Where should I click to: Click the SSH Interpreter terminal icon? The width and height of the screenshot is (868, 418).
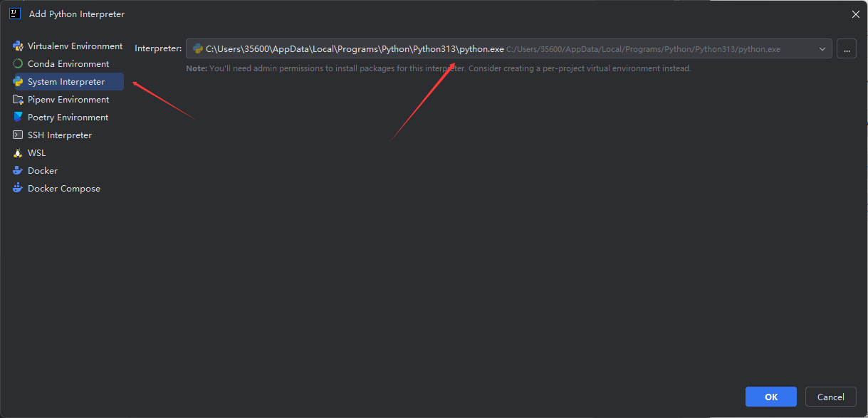18,135
